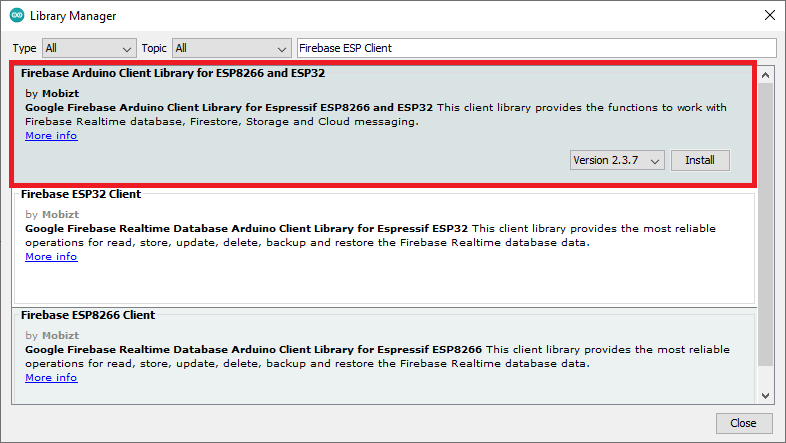
Task: Open More info for ESP8266 and ESP32 library
Action: [x=51, y=136]
